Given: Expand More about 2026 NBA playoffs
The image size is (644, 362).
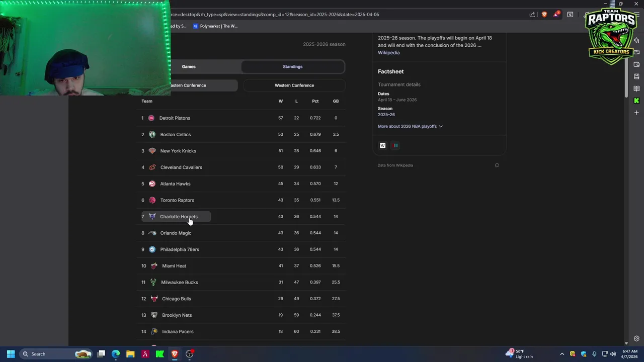Looking at the screenshot, I should [x=410, y=126].
